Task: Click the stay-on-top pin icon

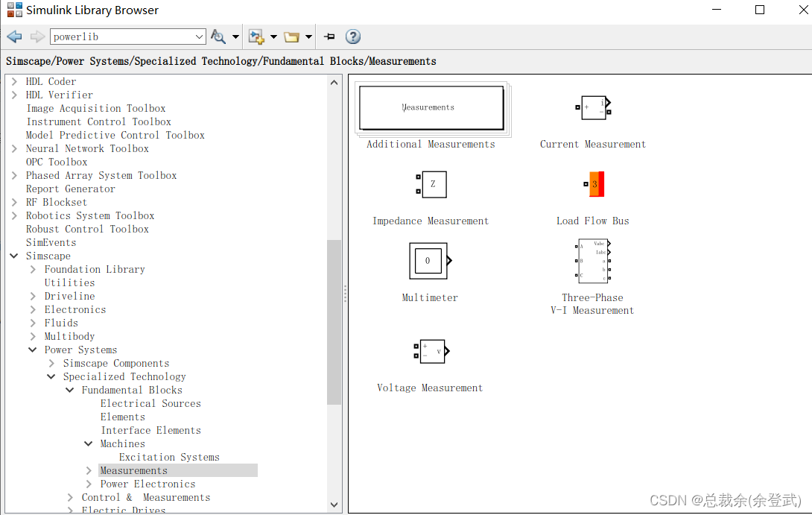Action: (329, 37)
